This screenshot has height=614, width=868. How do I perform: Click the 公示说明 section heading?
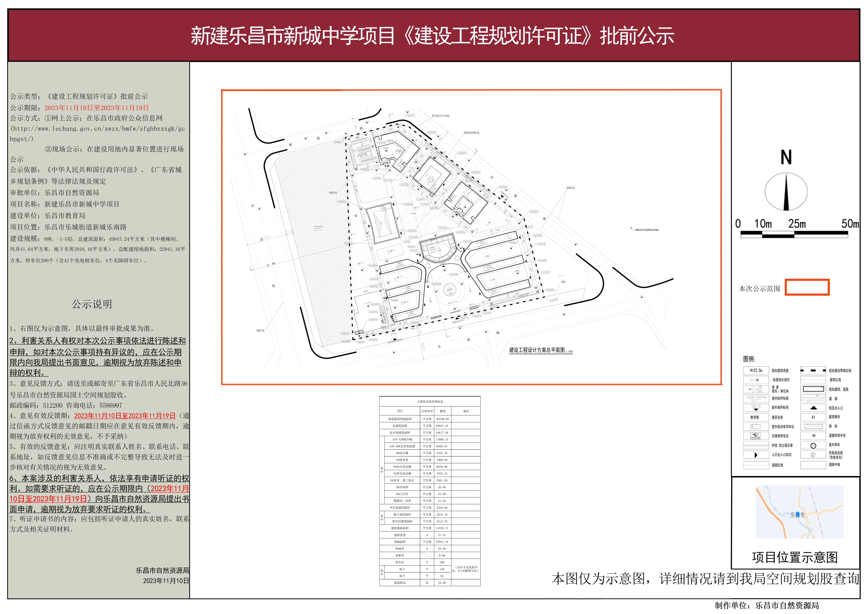[x=92, y=304]
